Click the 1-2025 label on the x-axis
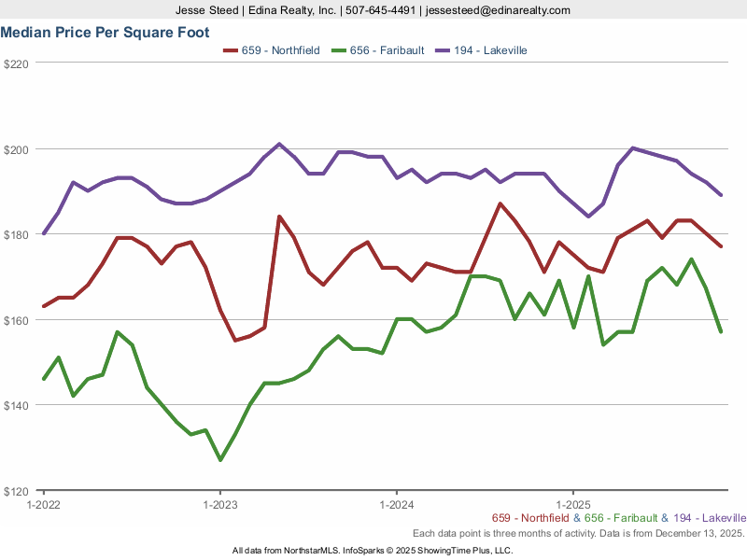This screenshot has height=560, width=747. click(x=572, y=503)
